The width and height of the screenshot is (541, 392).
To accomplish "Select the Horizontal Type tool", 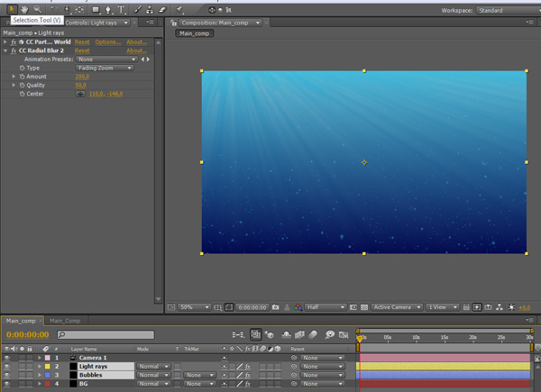I will [x=121, y=10].
